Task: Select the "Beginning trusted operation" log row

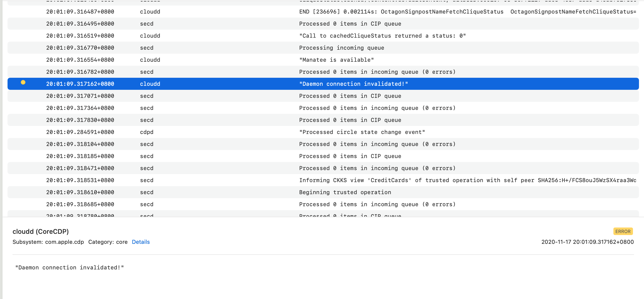Action: [345, 192]
